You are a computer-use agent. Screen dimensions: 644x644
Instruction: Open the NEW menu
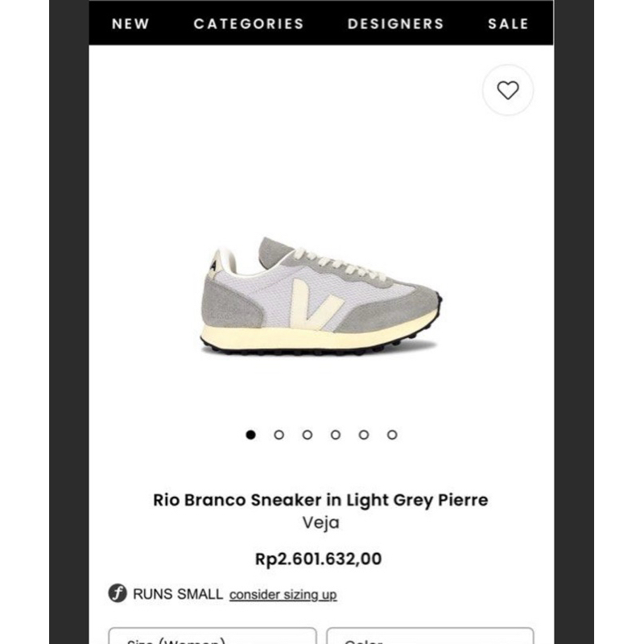point(130,23)
